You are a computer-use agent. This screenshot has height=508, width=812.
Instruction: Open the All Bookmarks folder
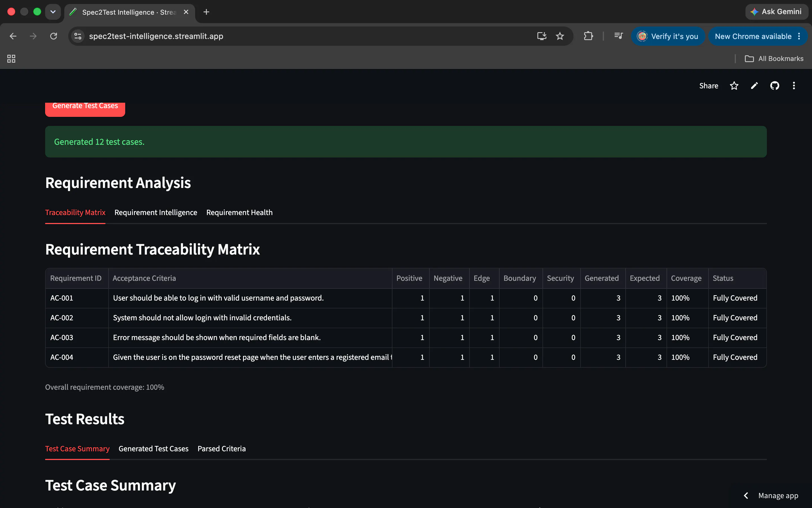(774, 59)
